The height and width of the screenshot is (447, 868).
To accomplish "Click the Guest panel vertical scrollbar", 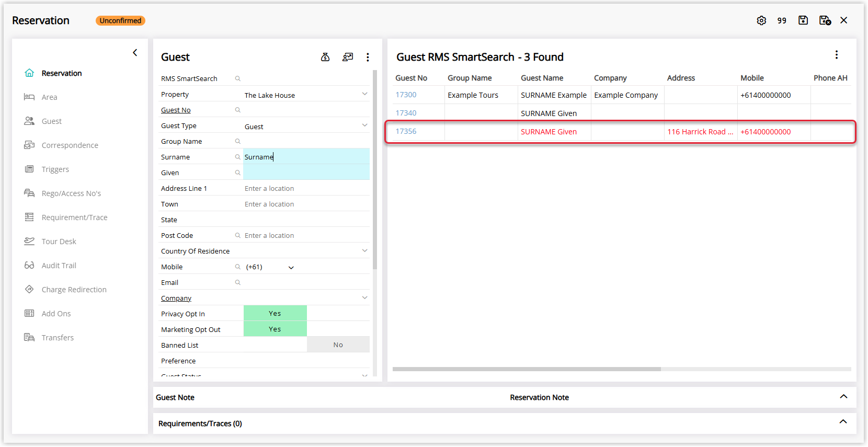I will click(x=375, y=170).
